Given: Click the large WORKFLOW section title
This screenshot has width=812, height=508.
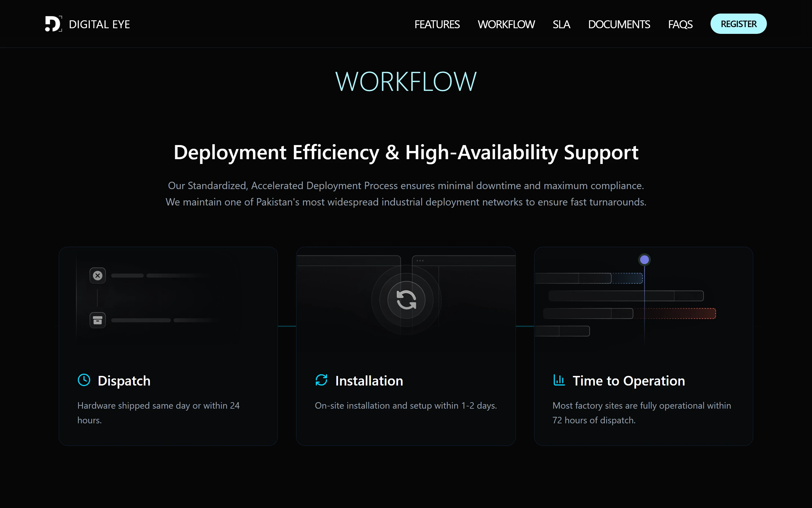Looking at the screenshot, I should coord(406,81).
